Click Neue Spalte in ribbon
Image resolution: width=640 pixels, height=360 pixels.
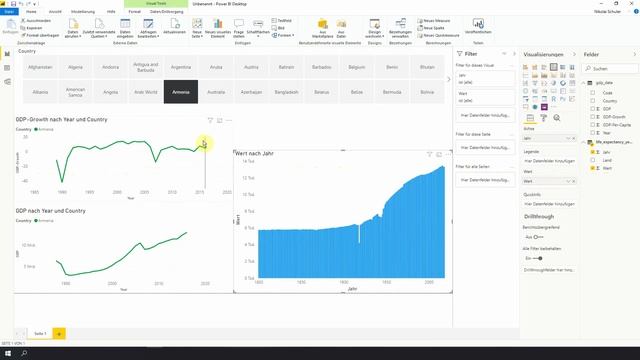coord(431,28)
